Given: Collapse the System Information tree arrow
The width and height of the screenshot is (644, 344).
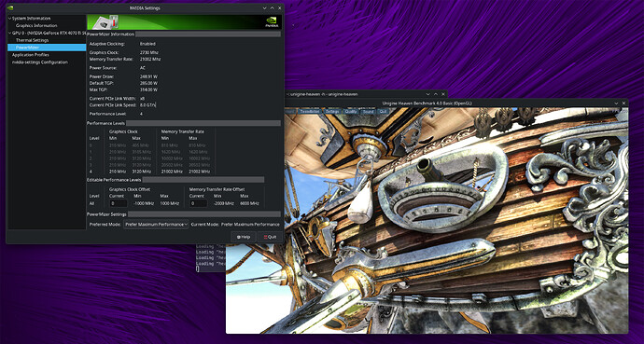Looking at the screenshot, I should tap(10, 19).
